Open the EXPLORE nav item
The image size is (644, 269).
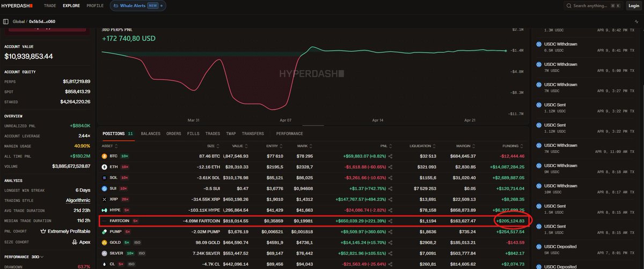[x=71, y=6]
